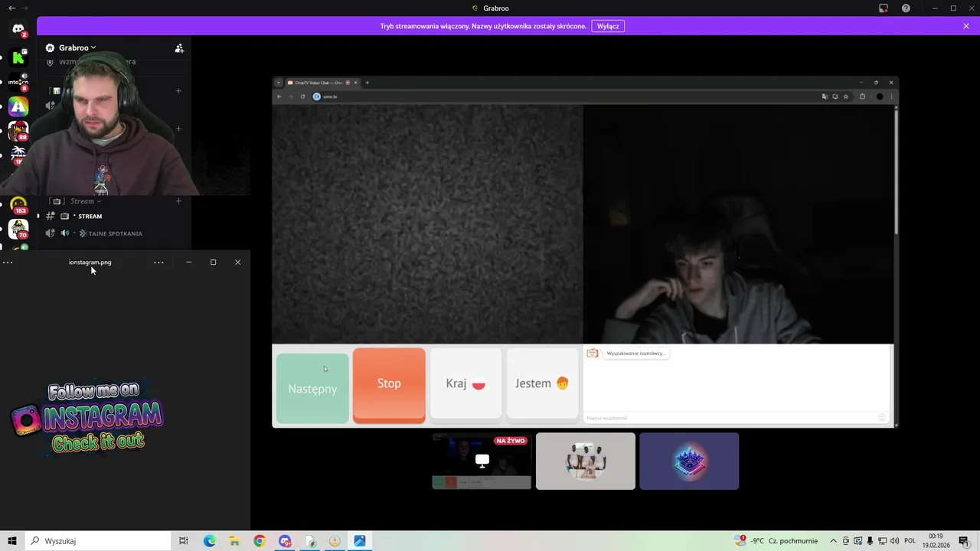The image size is (980, 551).
Task: Bookmark the page with star icon
Action: click(x=846, y=96)
